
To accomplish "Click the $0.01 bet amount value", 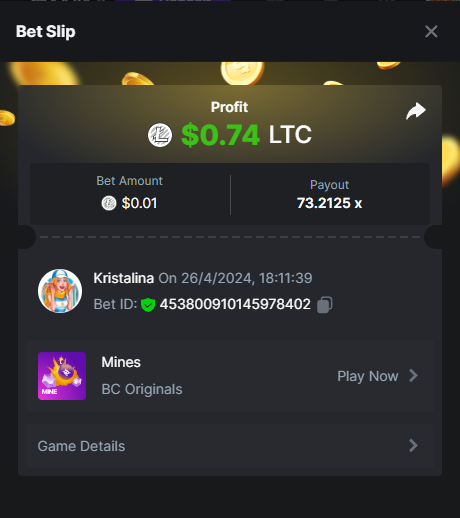I will [139, 203].
